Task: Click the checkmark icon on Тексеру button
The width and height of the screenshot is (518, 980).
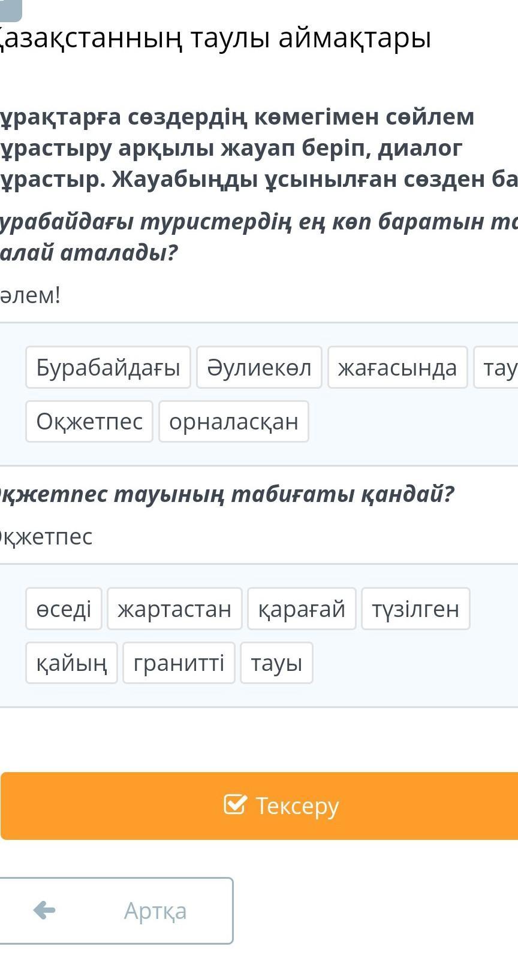Action: point(235,804)
